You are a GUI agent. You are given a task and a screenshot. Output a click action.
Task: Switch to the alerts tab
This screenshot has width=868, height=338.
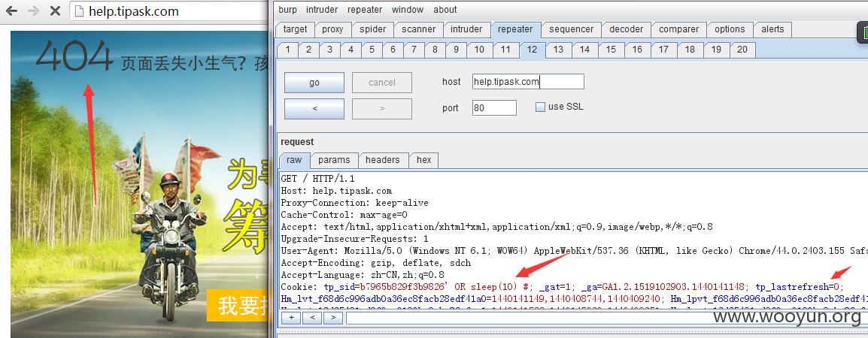(772, 29)
